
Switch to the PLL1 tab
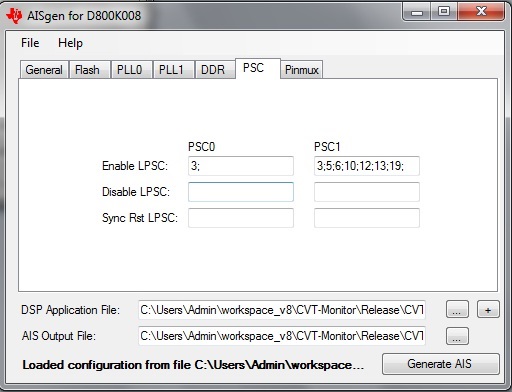coord(174,70)
